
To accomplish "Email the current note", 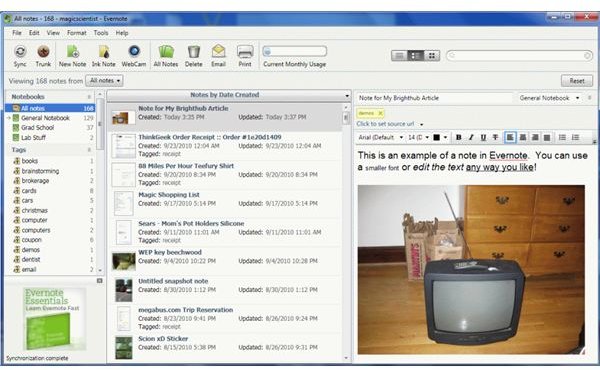I will [x=218, y=56].
